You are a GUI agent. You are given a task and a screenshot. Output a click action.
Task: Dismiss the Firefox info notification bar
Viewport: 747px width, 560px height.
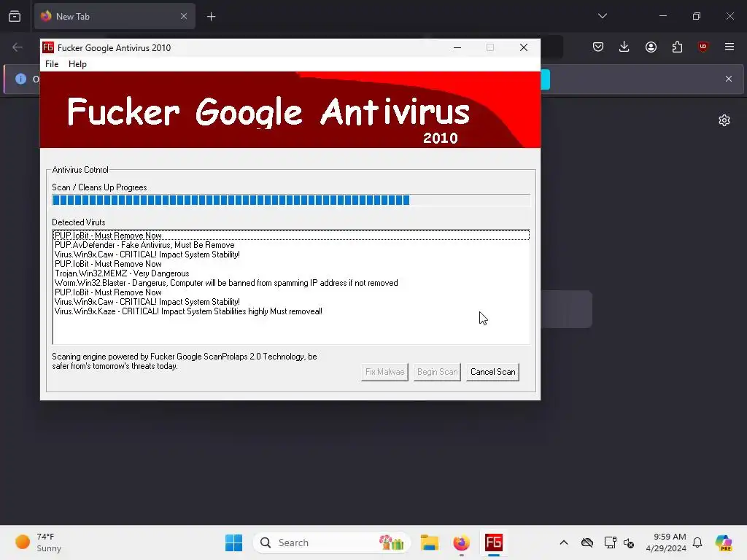(729, 79)
